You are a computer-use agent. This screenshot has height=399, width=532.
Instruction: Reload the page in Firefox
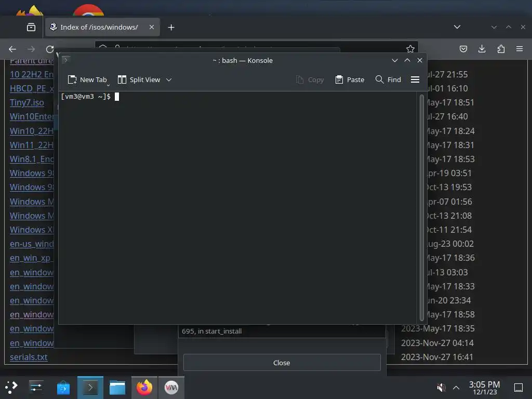tap(50, 49)
